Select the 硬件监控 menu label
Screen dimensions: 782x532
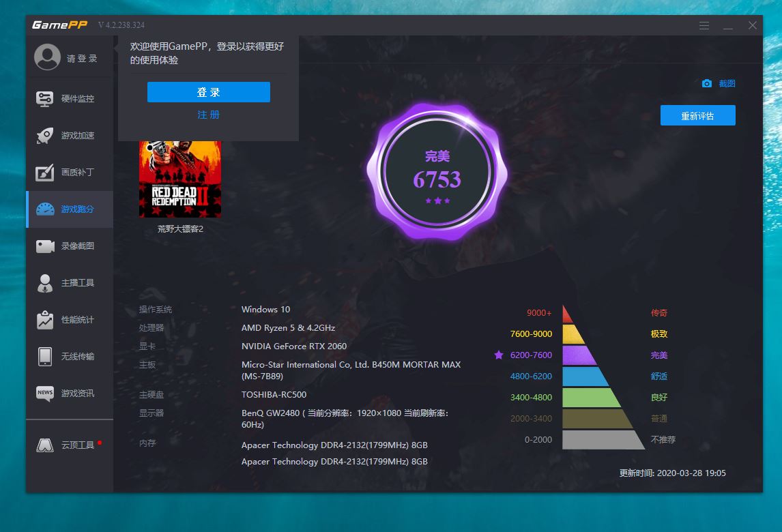click(77, 99)
